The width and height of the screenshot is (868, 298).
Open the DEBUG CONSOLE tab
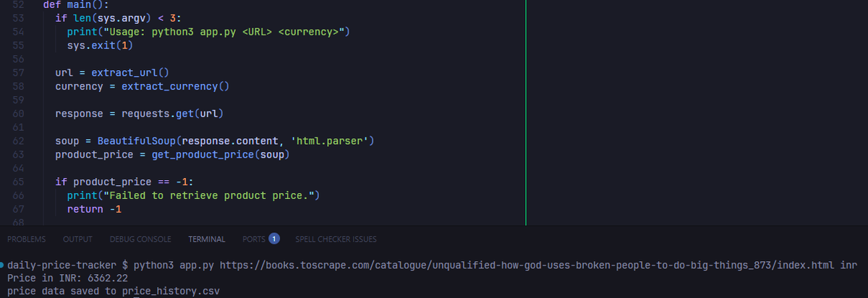point(140,239)
